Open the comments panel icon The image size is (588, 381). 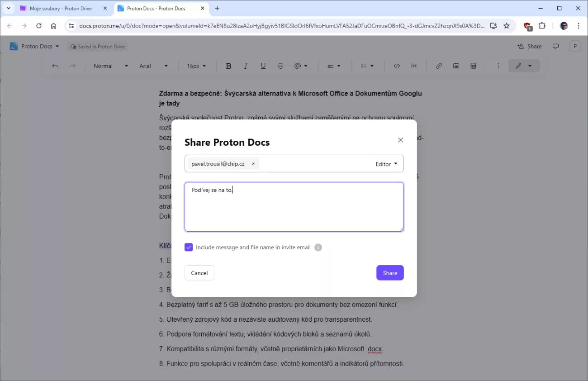(556, 46)
